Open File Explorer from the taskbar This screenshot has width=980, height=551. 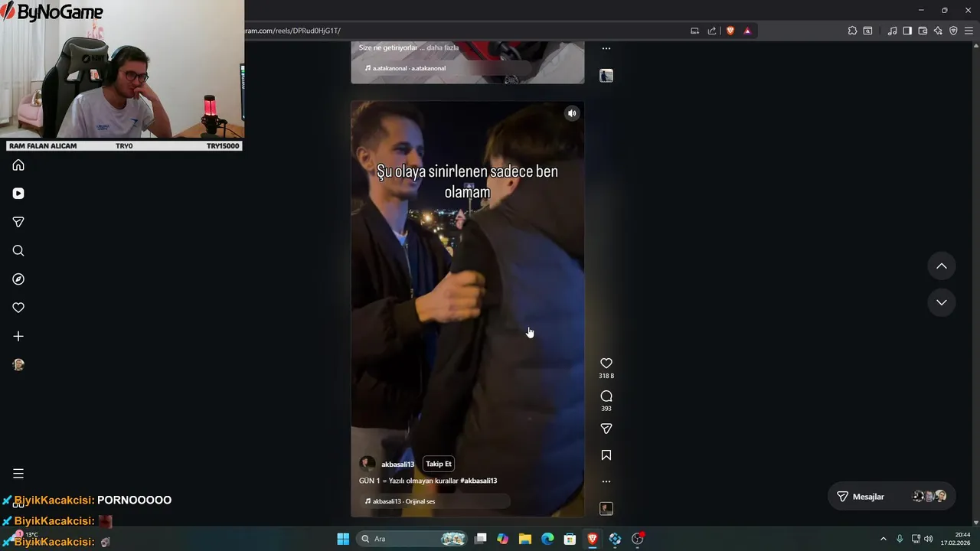click(x=525, y=539)
